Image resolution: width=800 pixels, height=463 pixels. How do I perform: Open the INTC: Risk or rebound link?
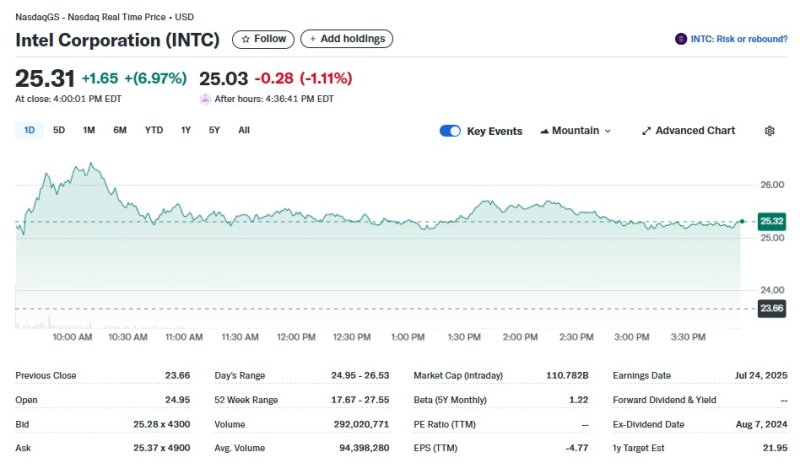pyautogui.click(x=738, y=39)
